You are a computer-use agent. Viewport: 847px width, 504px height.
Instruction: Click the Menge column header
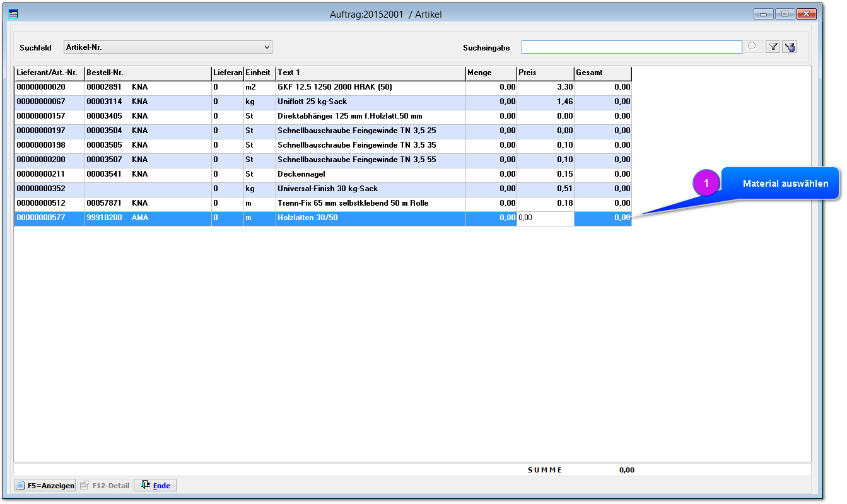491,73
